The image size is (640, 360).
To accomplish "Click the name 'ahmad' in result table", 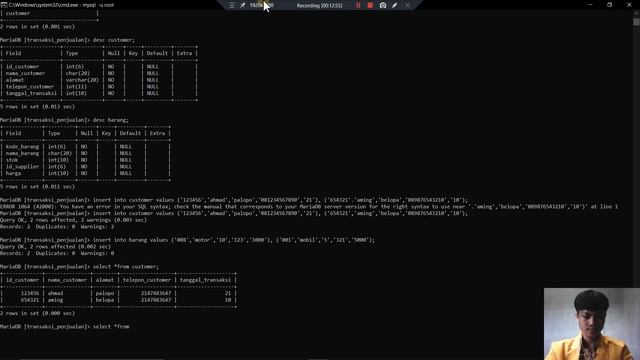I will pos(56,293).
